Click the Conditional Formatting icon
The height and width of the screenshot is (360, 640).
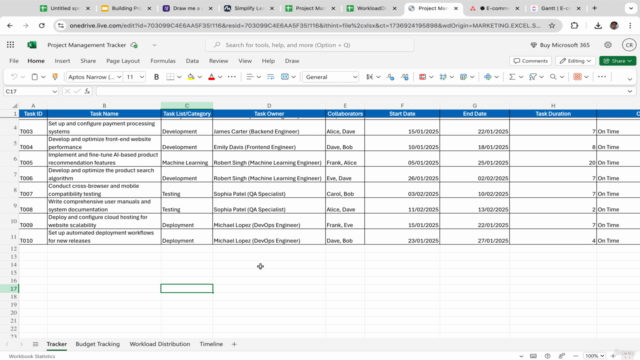(x=422, y=77)
